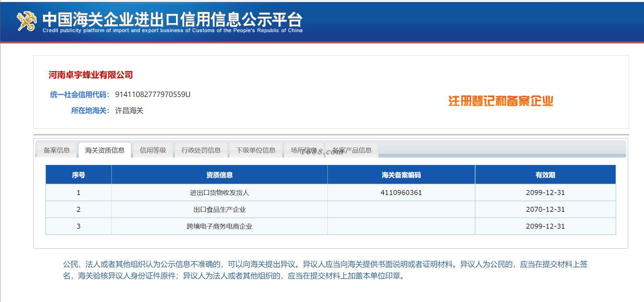Open the 行政处罚信息 tab
The image size is (644, 302).
(x=201, y=150)
